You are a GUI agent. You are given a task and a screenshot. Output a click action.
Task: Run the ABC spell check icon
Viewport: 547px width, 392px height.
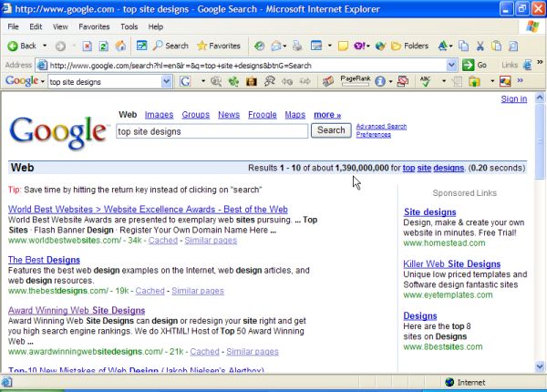pyautogui.click(x=425, y=81)
